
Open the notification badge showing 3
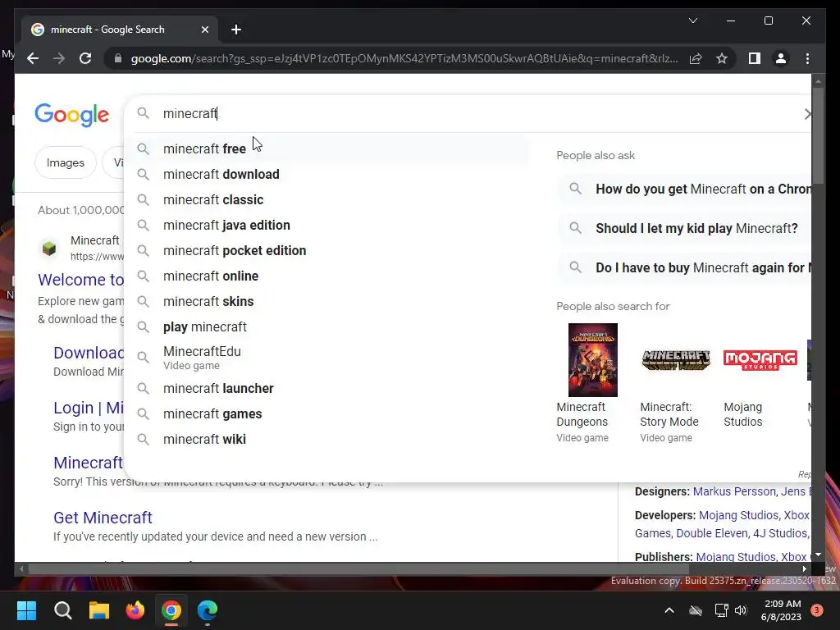816,610
